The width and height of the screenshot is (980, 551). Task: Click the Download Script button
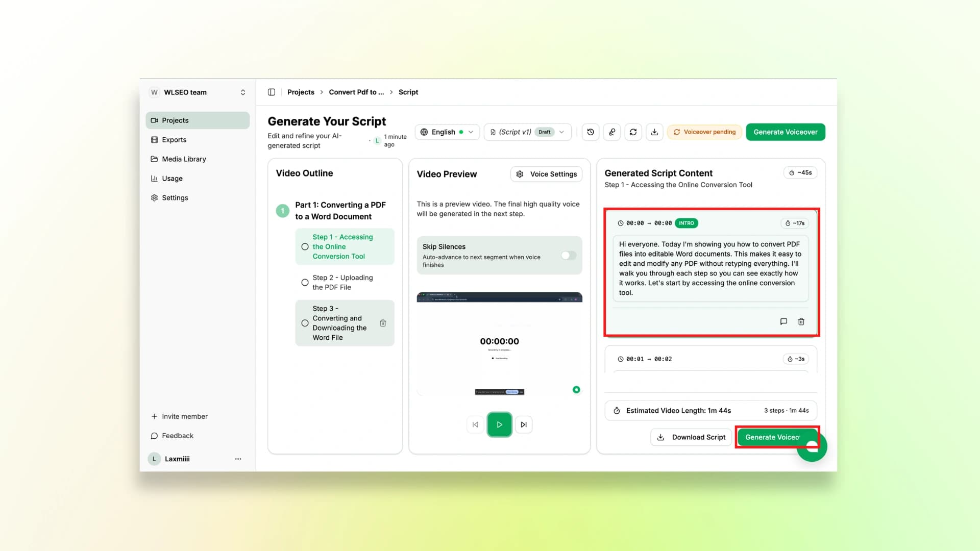(691, 437)
